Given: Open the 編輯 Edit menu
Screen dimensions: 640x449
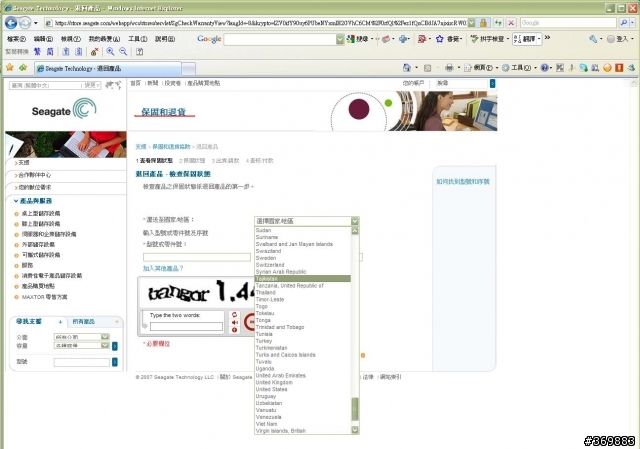Looking at the screenshot, I should click(43, 39).
